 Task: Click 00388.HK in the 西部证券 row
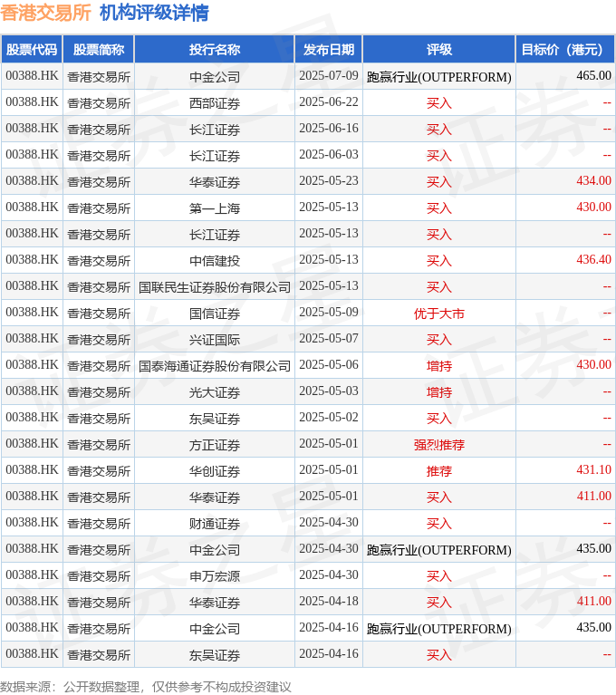point(32,102)
